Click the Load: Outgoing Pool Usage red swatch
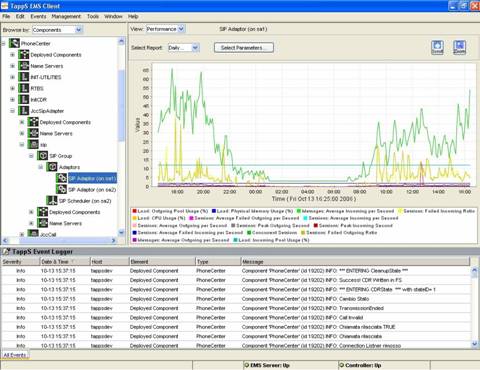480x370 pixels. coord(134,211)
